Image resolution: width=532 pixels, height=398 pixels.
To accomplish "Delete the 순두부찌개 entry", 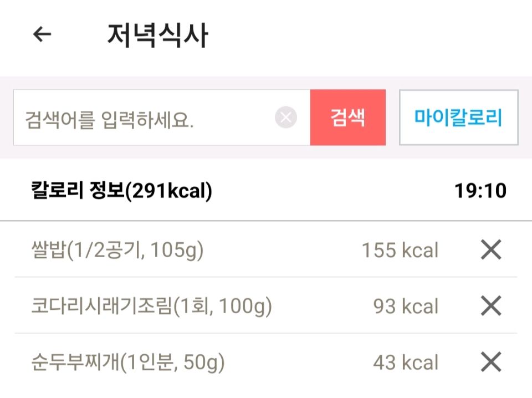I will click(490, 363).
